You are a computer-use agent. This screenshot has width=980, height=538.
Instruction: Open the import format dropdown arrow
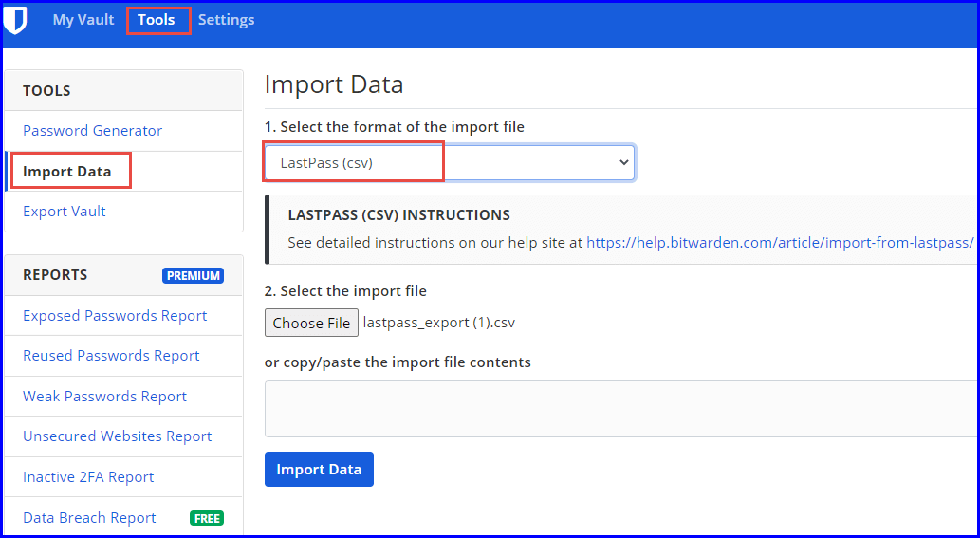point(623,162)
